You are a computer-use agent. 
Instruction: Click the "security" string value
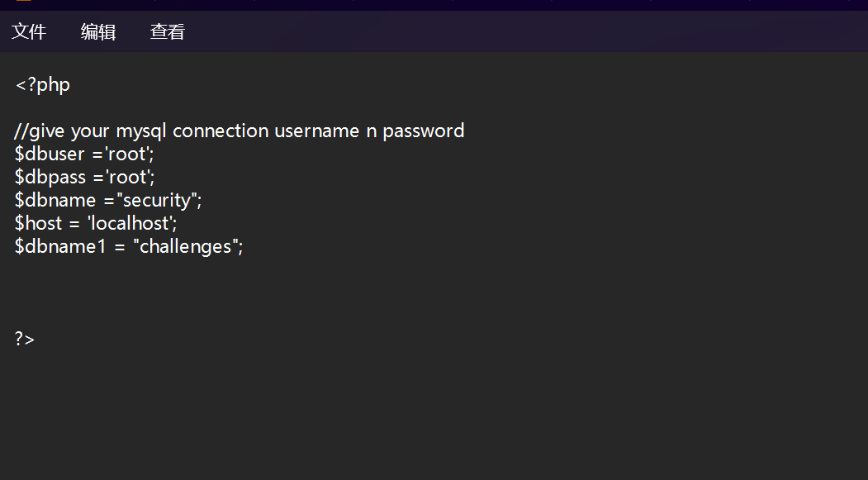[x=157, y=200]
